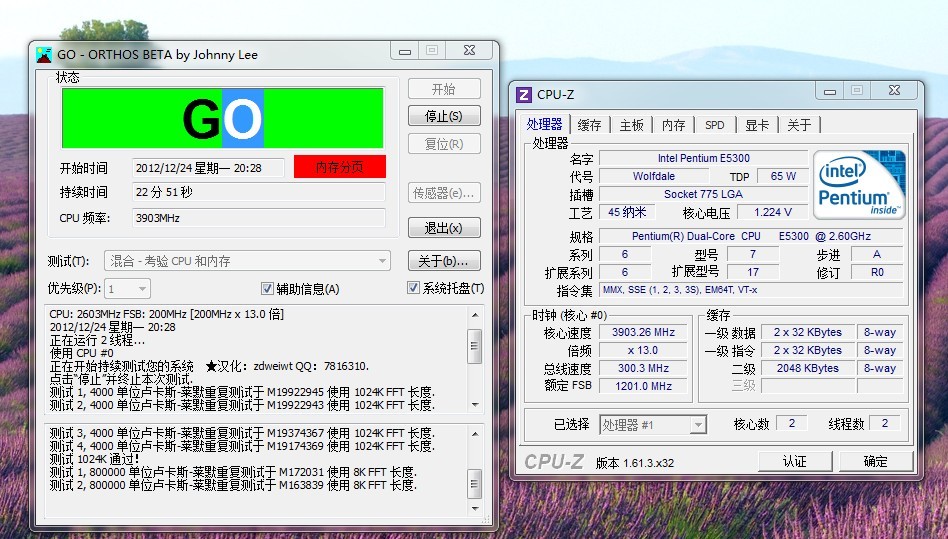Click the 传感器(e)... sensor button
948x539 pixels.
pos(444,193)
